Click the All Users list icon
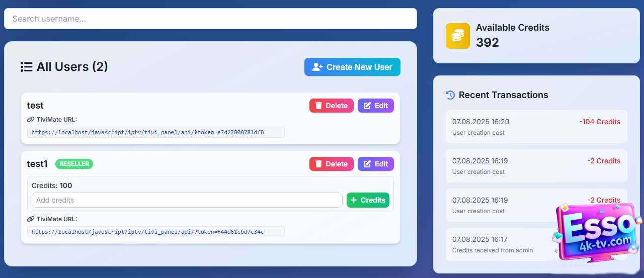 coord(26,67)
